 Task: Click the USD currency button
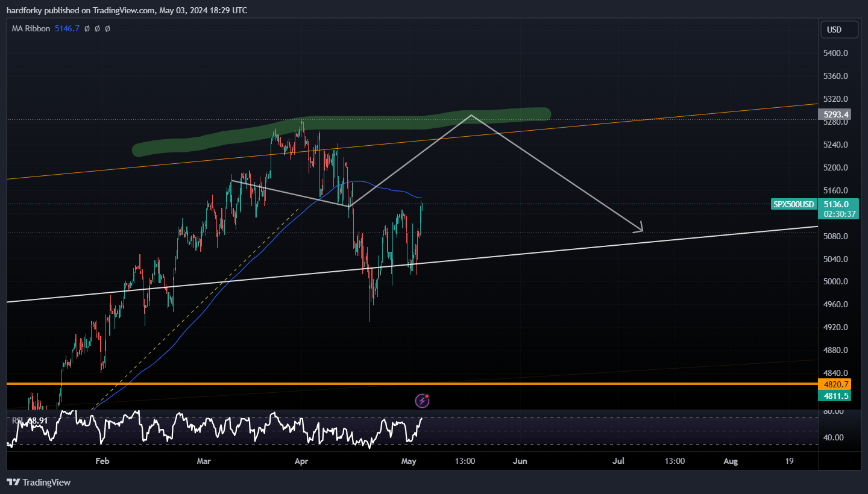[839, 30]
